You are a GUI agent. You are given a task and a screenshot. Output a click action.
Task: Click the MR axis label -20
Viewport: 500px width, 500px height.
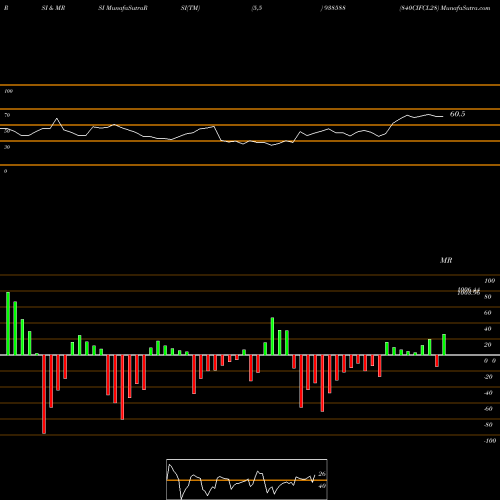488,377
